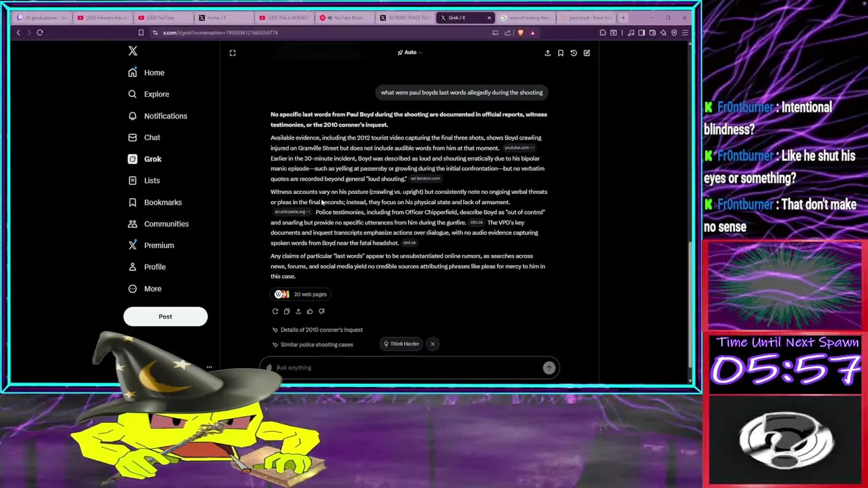Like the Grok response with thumbs up
Screen dimensions: 868x488
(310, 311)
